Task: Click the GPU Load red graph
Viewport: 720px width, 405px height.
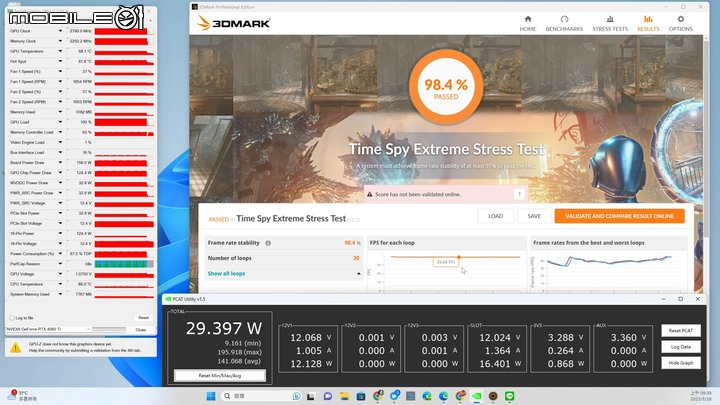Action: tap(124, 122)
